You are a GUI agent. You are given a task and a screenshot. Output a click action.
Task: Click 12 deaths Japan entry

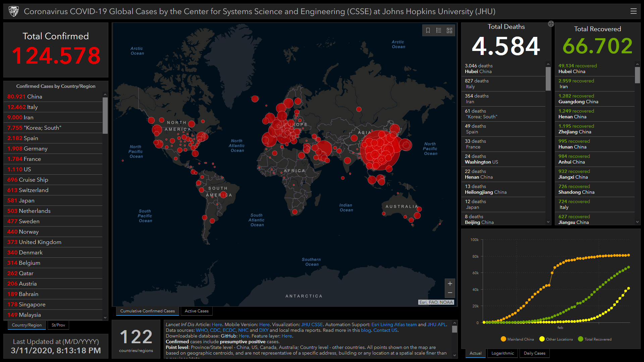coord(503,204)
